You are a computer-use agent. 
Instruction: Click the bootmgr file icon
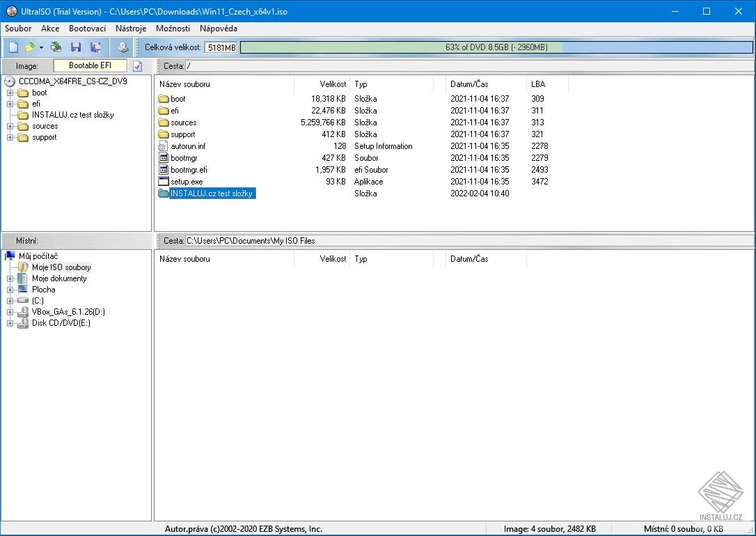[x=164, y=157]
